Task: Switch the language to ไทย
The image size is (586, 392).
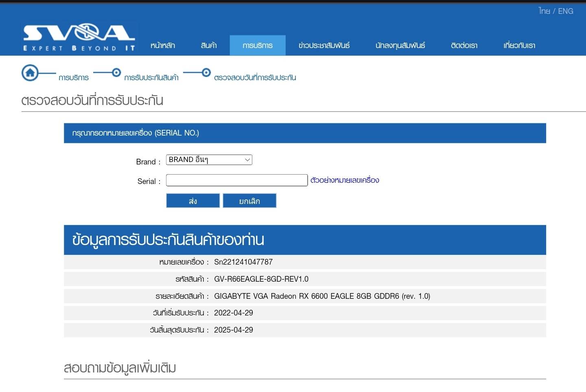Action: [x=544, y=11]
